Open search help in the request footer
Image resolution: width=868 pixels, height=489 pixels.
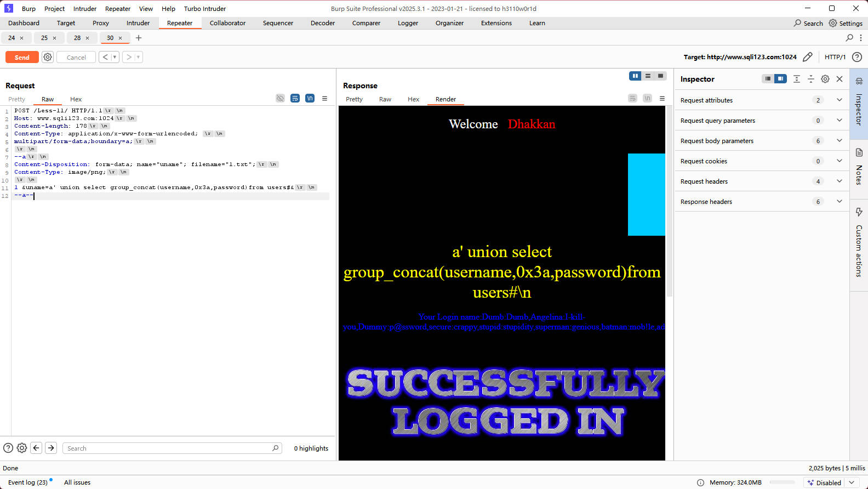point(8,448)
